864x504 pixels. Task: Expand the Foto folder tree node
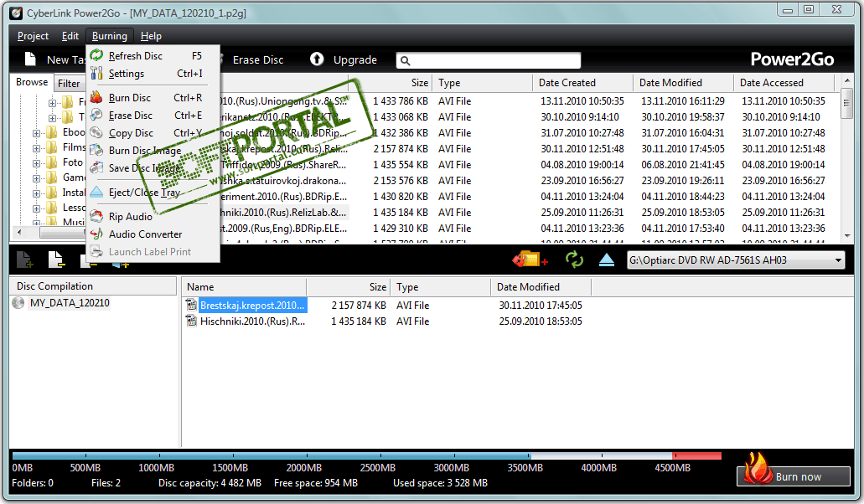[36, 163]
